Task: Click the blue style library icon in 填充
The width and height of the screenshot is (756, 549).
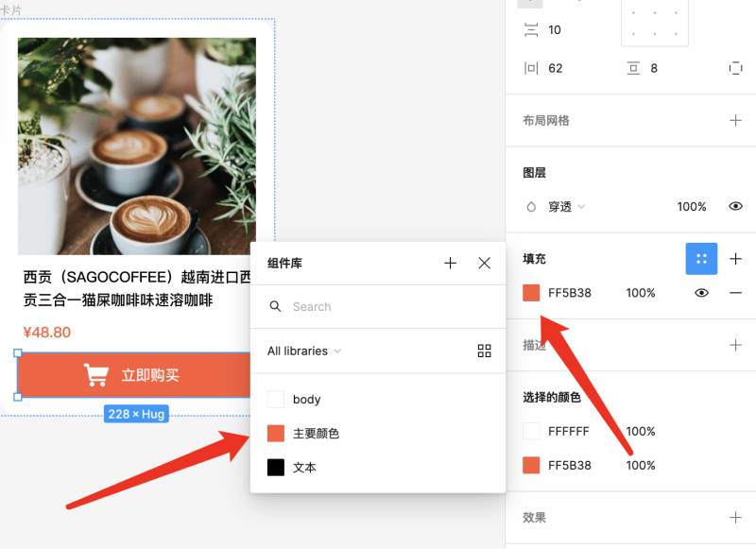Action: [701, 259]
